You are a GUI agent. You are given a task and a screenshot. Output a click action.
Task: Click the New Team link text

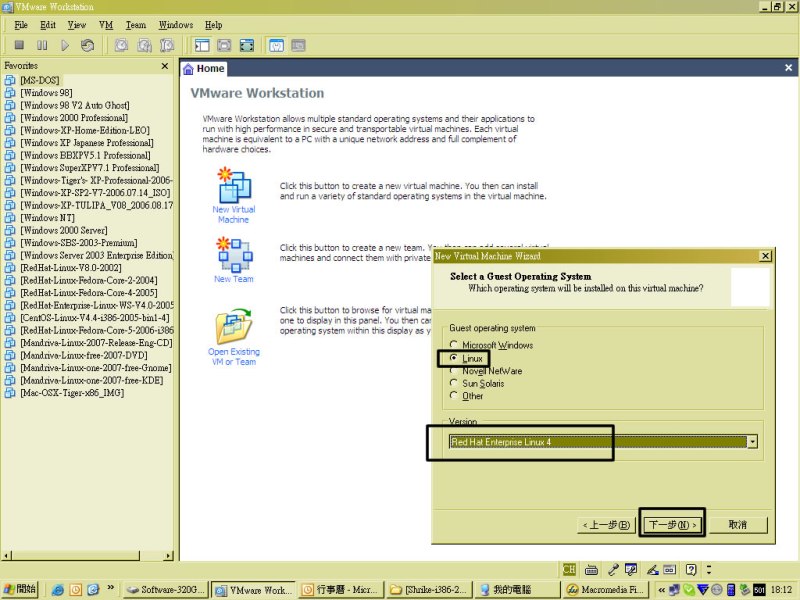point(234,279)
